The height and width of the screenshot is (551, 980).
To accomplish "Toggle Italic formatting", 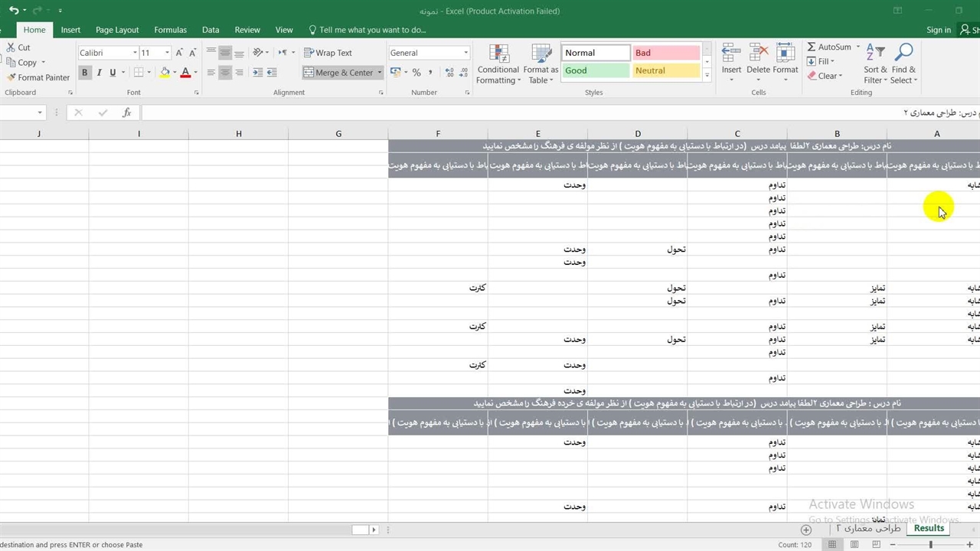I will [99, 73].
